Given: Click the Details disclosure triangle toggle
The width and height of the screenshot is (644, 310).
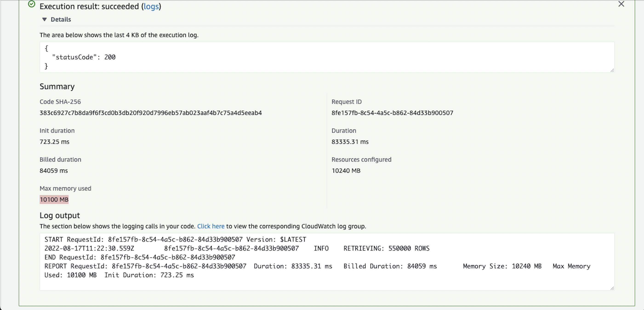Looking at the screenshot, I should click(x=44, y=19).
